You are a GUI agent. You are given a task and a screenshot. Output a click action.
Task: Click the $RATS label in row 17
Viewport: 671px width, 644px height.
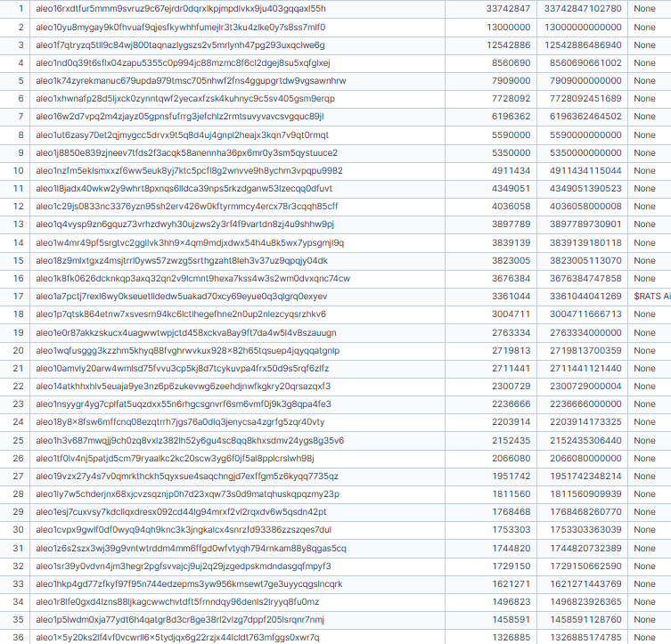(652, 297)
